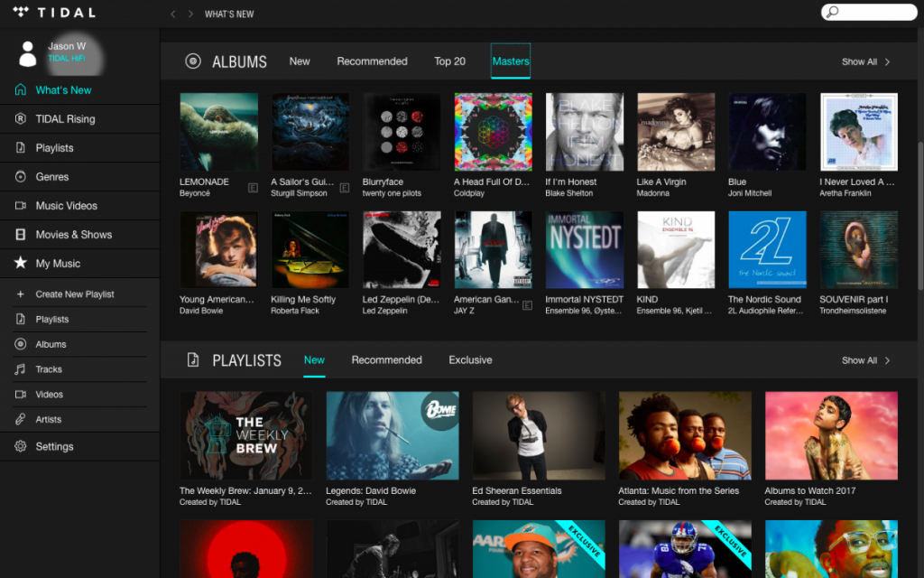924x578 pixels.
Task: Select the Masters albums tab
Action: 511,61
